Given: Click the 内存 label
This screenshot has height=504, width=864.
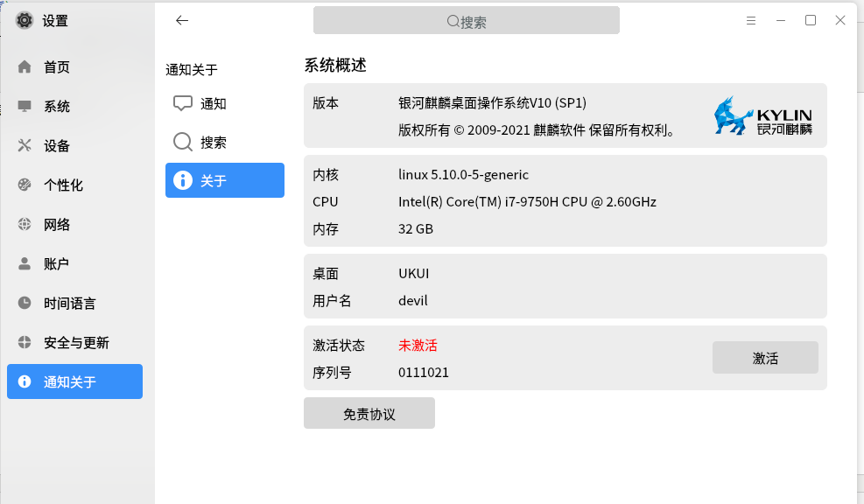Looking at the screenshot, I should click(325, 228).
